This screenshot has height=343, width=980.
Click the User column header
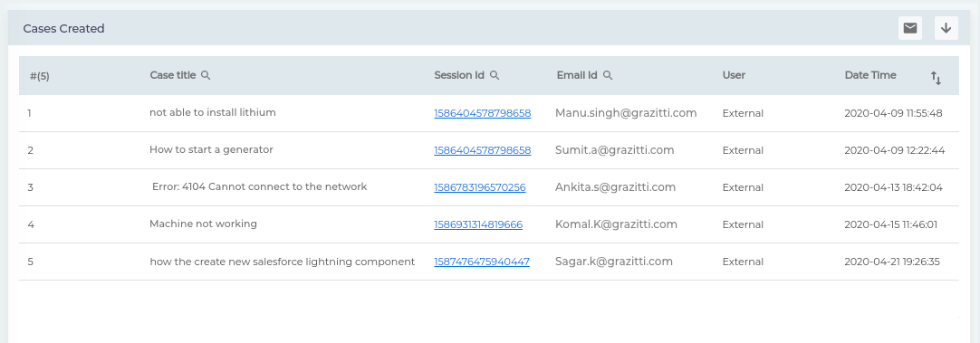(x=734, y=76)
